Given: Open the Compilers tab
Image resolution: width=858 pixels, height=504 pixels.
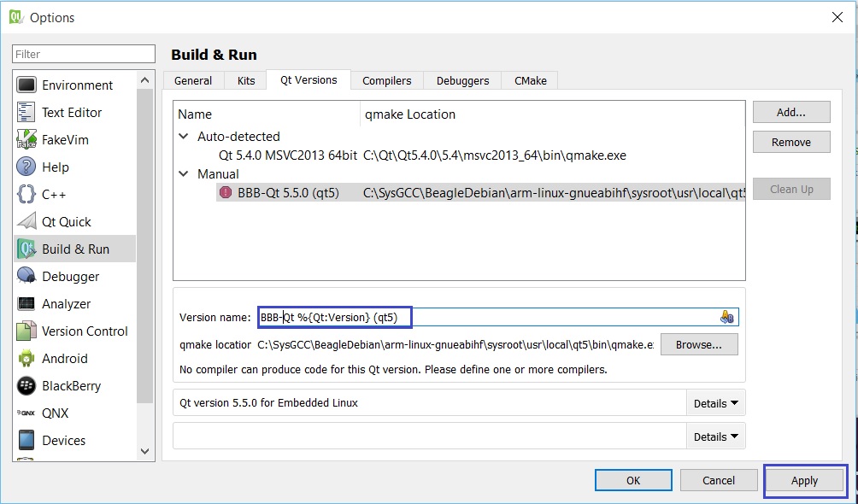Looking at the screenshot, I should pos(387,80).
